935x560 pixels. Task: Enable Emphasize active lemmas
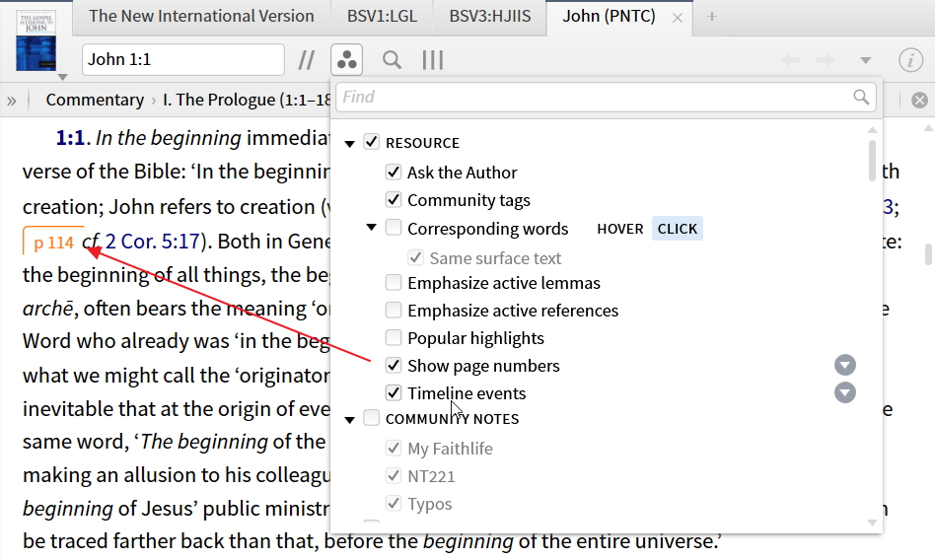click(x=394, y=282)
